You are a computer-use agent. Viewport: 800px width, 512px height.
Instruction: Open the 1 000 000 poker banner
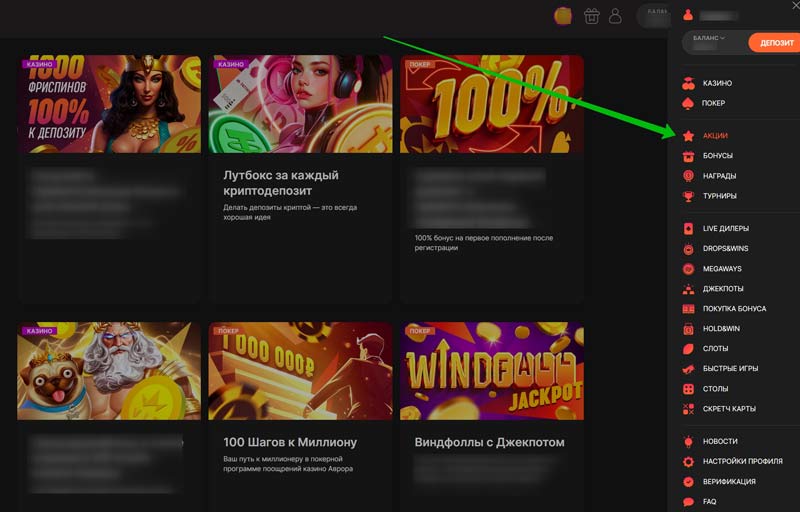pos(301,371)
